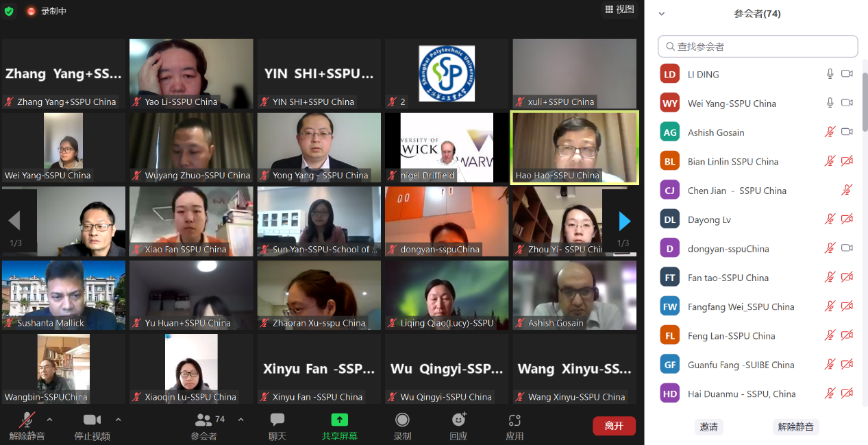This screenshot has width=868, height=445.
Task: Expand video options arrow beside 停止视频
Action: click(x=118, y=419)
